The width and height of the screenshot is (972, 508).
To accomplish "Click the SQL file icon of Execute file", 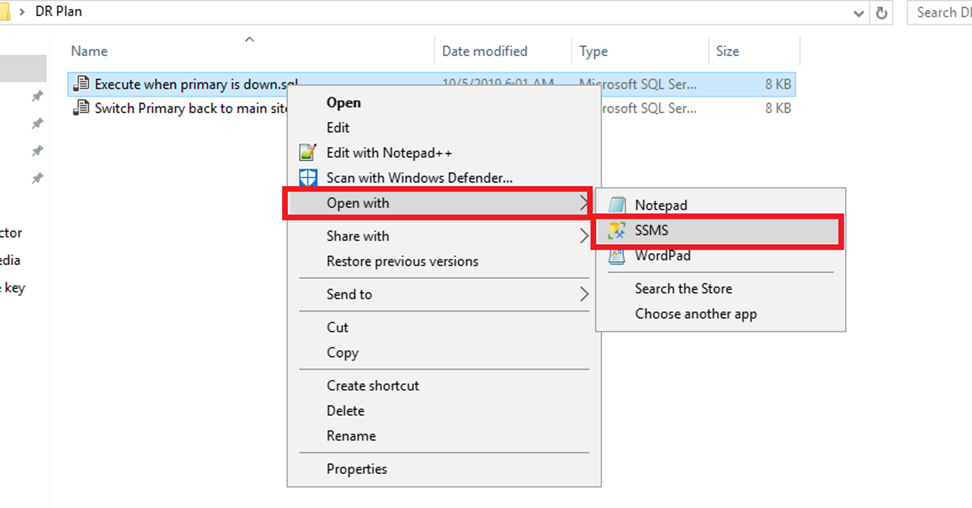I will [81, 84].
